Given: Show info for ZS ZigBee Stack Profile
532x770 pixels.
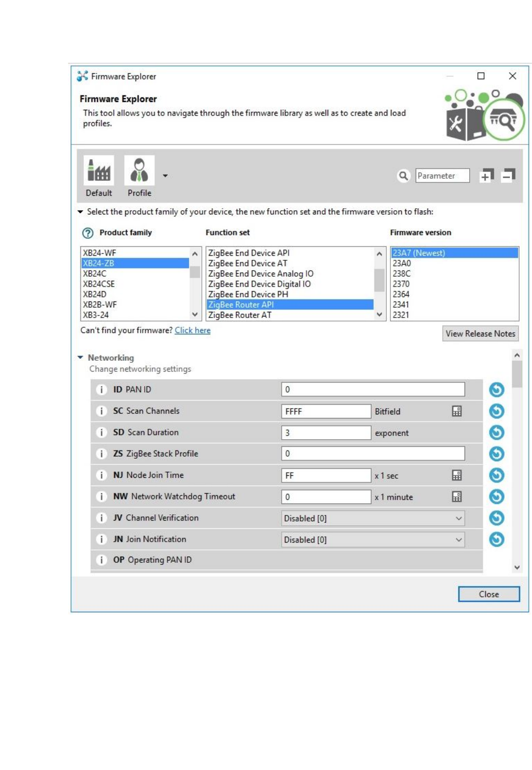Looking at the screenshot, I should click(101, 454).
